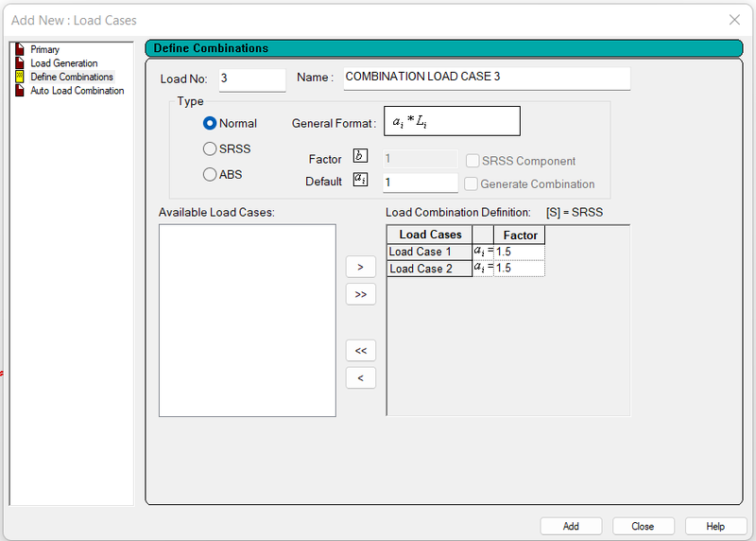Select the Load Case 1 row

point(430,252)
